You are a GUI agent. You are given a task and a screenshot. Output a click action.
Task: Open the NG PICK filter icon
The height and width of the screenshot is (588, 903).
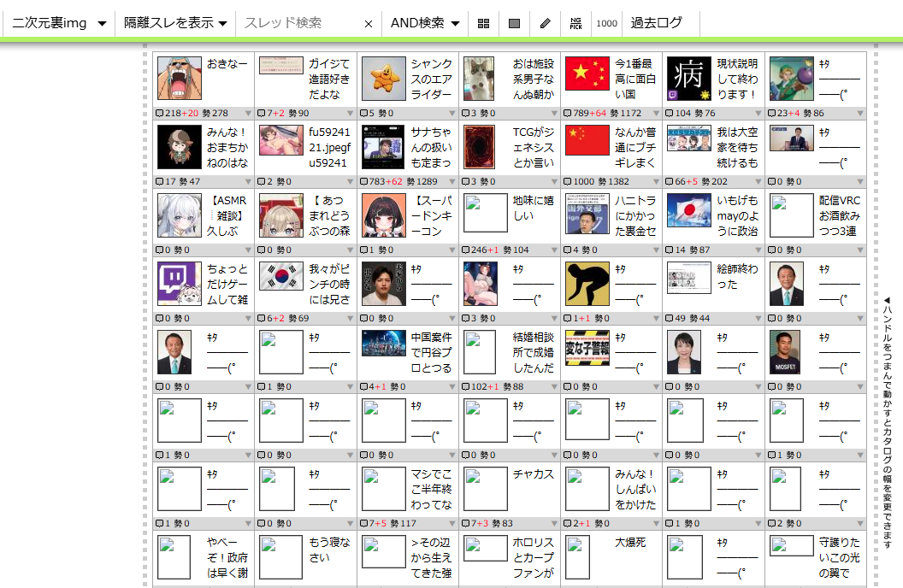click(575, 23)
